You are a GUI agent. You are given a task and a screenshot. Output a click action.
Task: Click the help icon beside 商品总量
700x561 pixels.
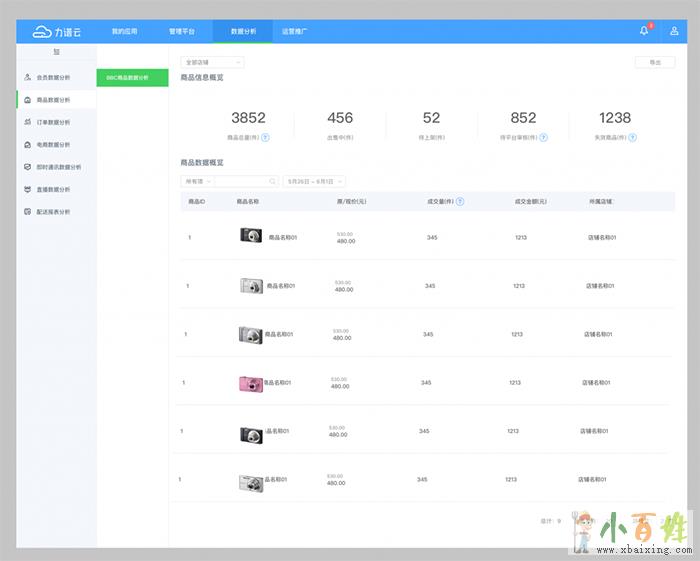tap(265, 137)
